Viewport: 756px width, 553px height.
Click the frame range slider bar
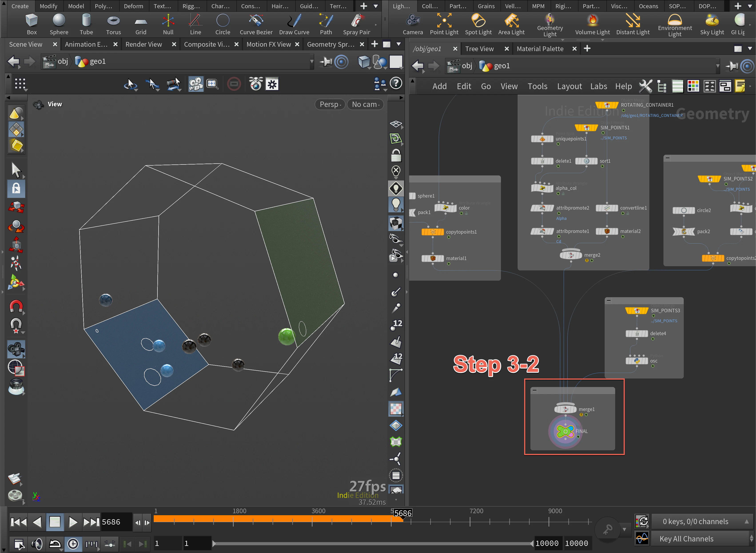373,543
